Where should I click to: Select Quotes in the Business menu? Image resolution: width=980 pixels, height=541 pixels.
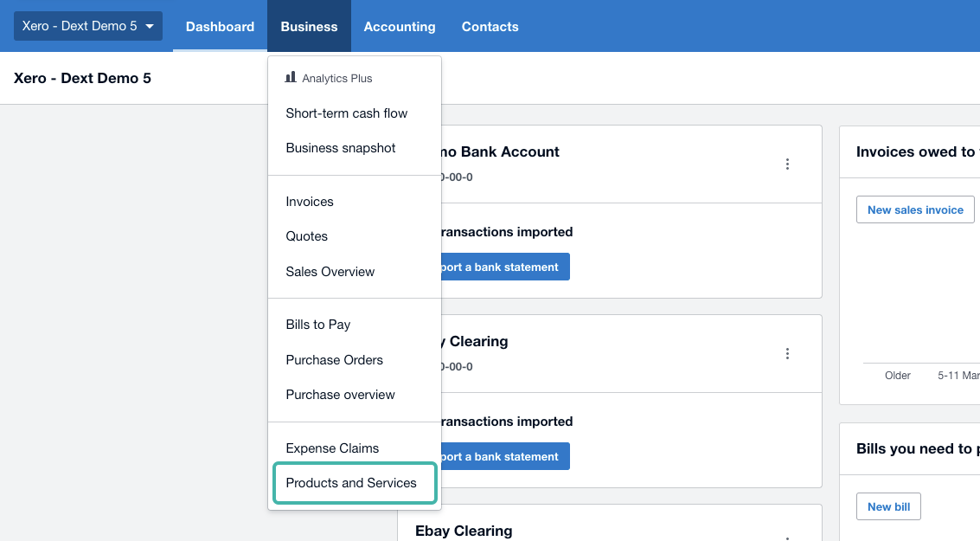(307, 236)
